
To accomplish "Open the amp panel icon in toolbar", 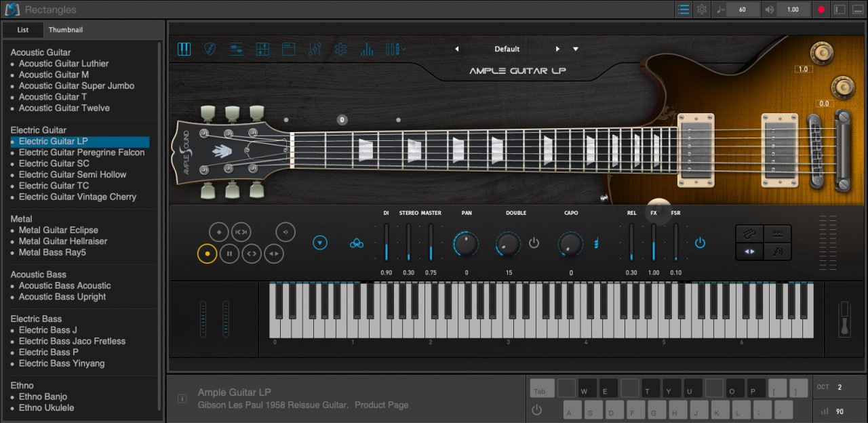I will click(x=288, y=49).
